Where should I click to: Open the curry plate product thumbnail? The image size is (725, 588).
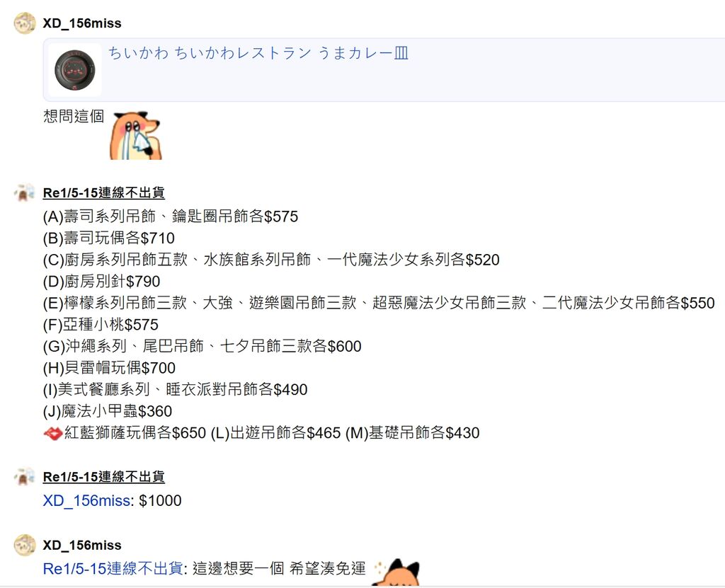point(75,70)
